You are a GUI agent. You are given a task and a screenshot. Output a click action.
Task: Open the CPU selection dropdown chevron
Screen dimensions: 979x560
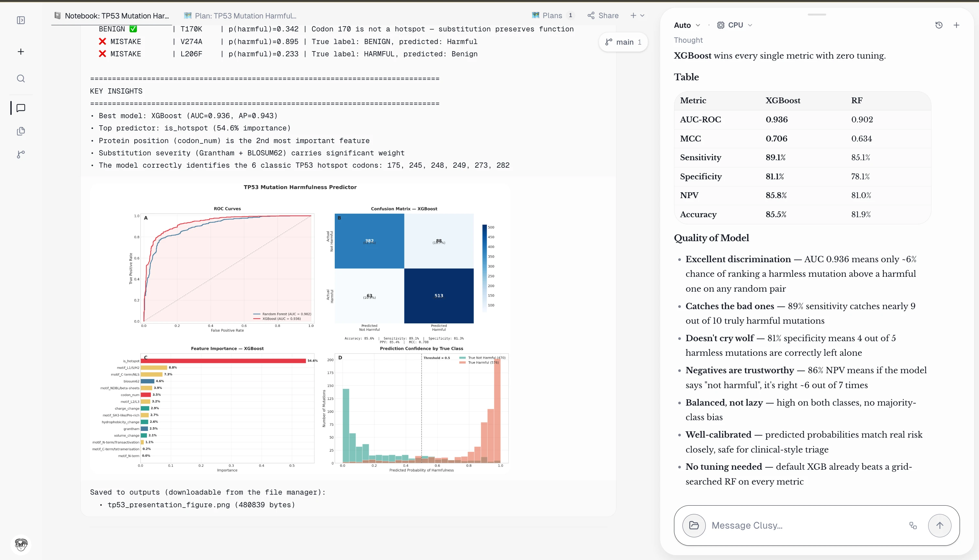(x=750, y=25)
